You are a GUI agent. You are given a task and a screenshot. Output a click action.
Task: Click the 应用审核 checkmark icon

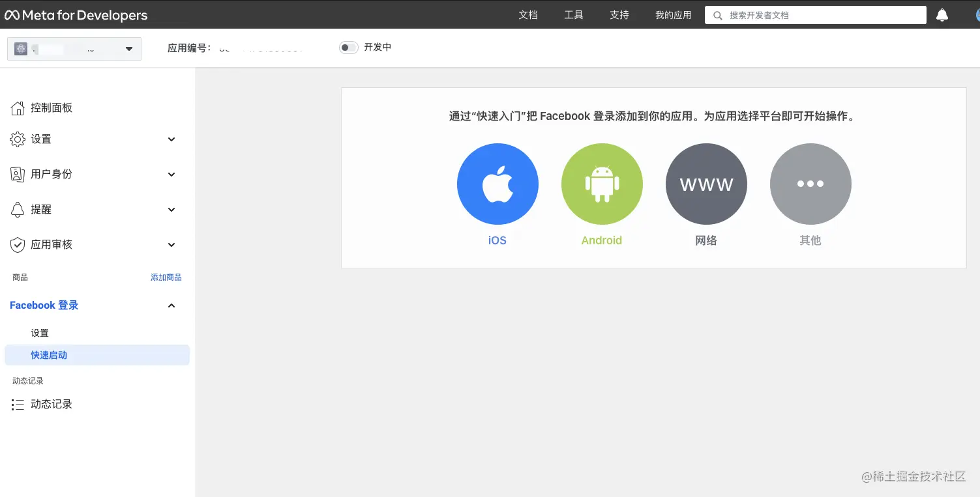pos(18,244)
